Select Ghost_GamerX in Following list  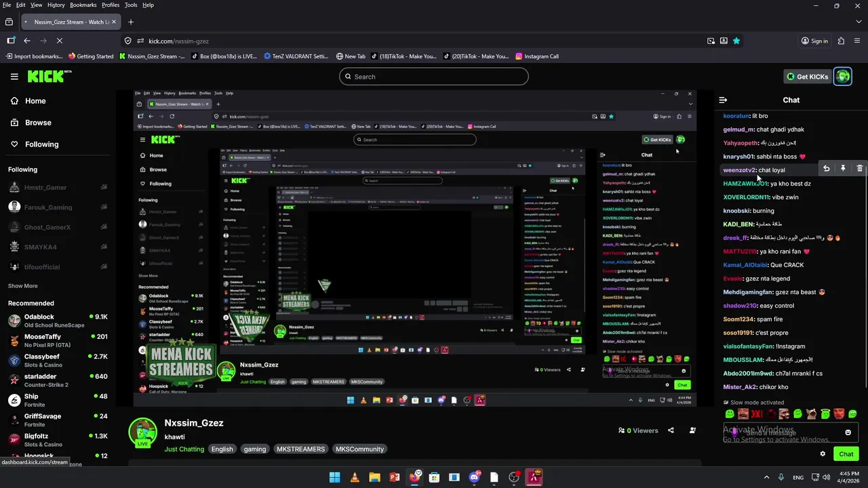[x=58, y=227]
